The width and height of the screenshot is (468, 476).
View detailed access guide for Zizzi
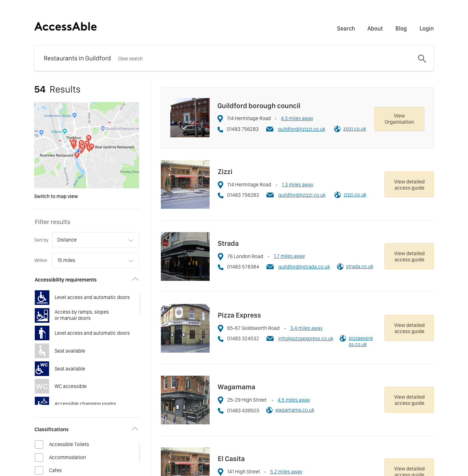pyautogui.click(x=409, y=184)
